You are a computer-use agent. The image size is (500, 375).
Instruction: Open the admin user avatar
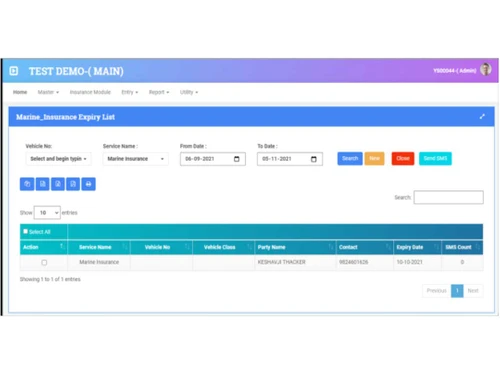pos(485,69)
